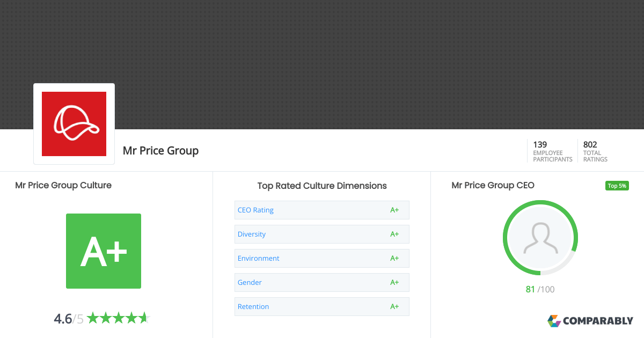
Task: Click the Top 5% badge
Action: click(617, 185)
